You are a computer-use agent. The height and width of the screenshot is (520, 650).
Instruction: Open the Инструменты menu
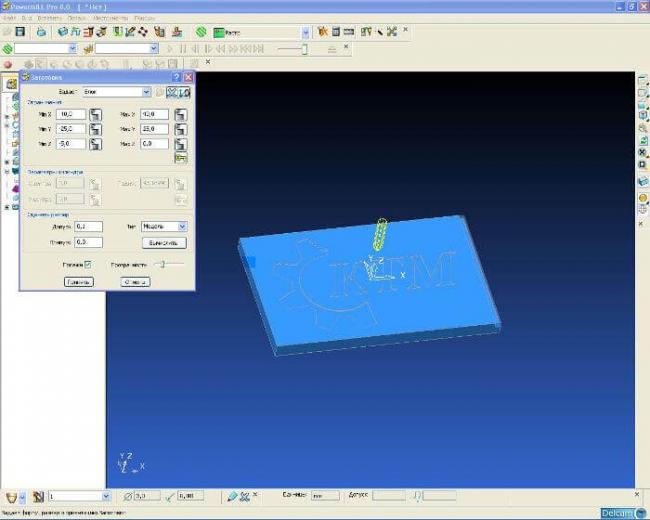click(x=110, y=18)
